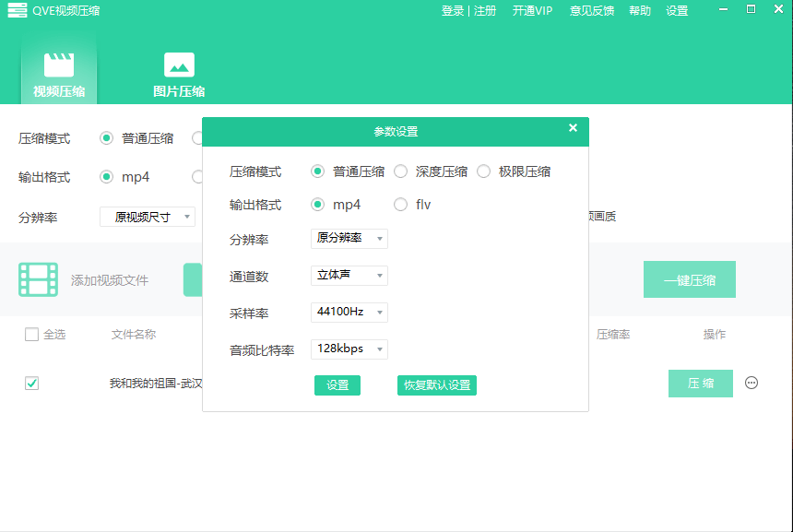793x532 pixels.
Task: Click the add video files film icon
Action: (38, 278)
